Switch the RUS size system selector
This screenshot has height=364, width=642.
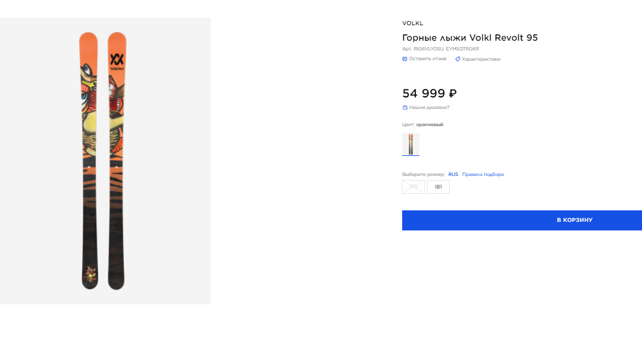click(453, 174)
